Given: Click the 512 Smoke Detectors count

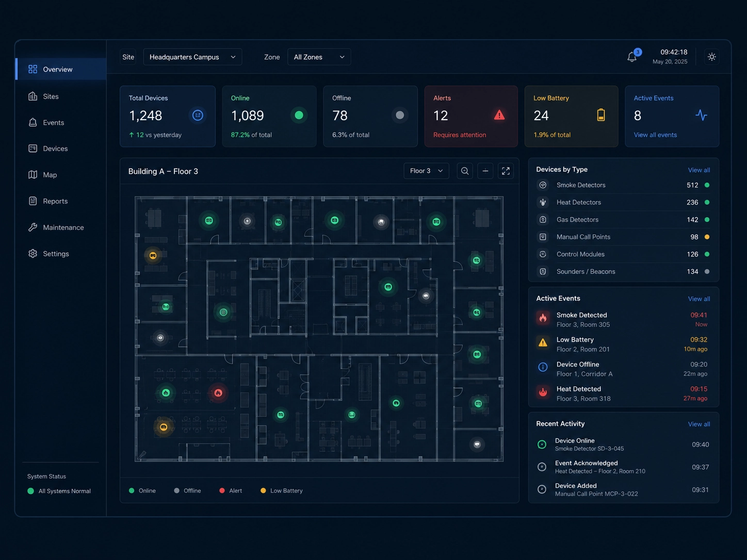Looking at the screenshot, I should (x=692, y=185).
